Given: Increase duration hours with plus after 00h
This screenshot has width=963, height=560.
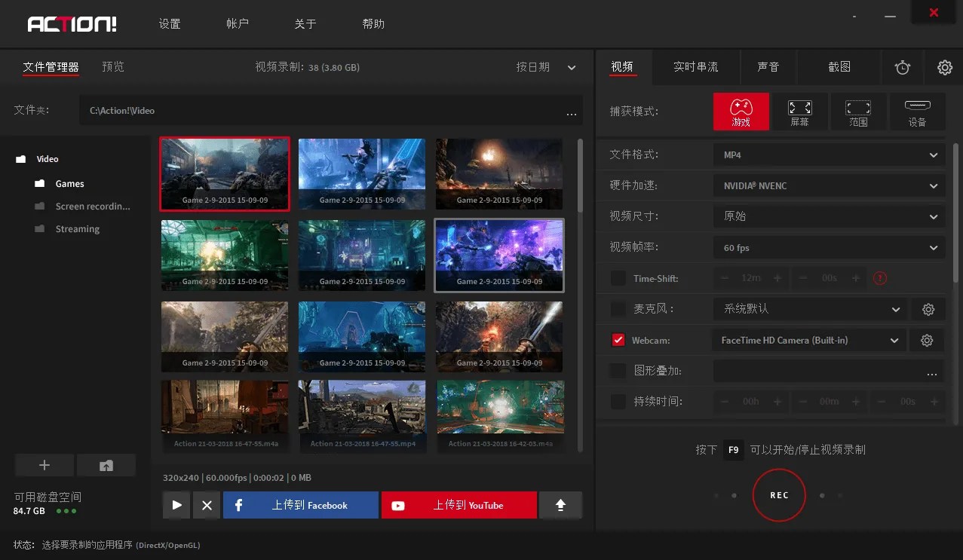Looking at the screenshot, I should 777,402.
